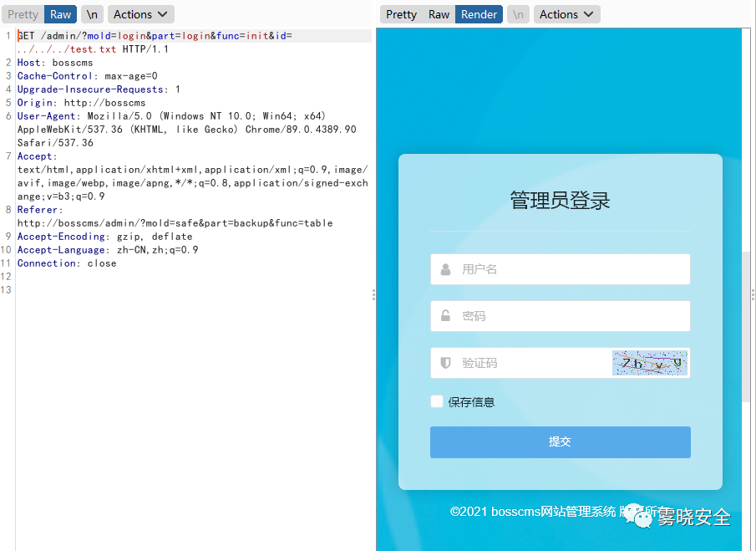Click the Connection: close header line
Image resolution: width=756 pixels, height=551 pixels.
[x=67, y=263]
